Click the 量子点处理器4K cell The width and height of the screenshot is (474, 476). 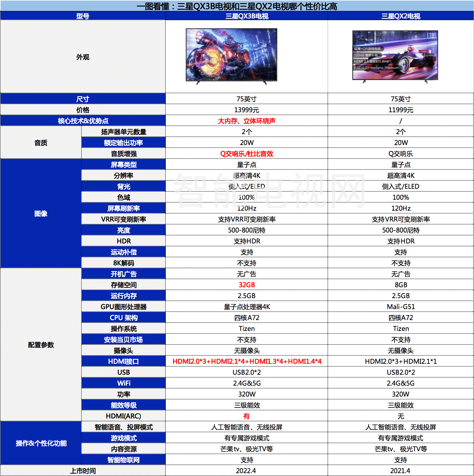tap(247, 307)
